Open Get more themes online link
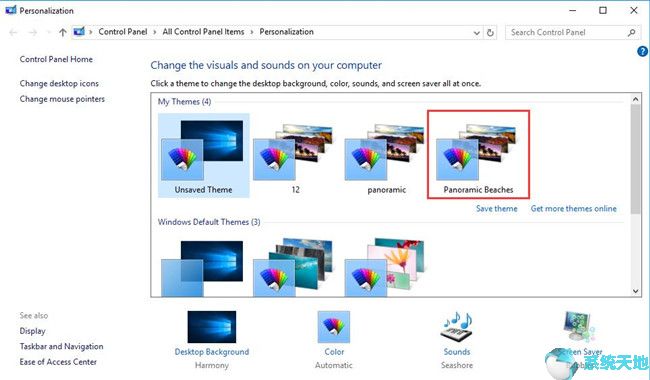 pos(574,208)
